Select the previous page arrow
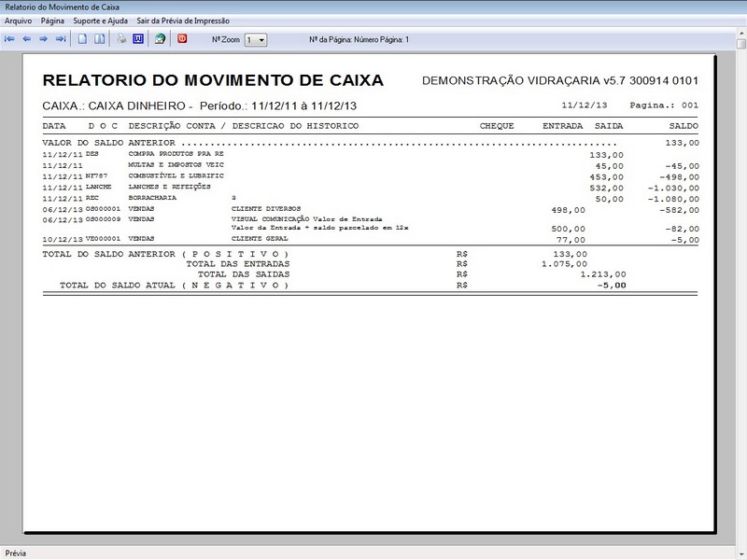The width and height of the screenshot is (747, 560). pyautogui.click(x=28, y=37)
